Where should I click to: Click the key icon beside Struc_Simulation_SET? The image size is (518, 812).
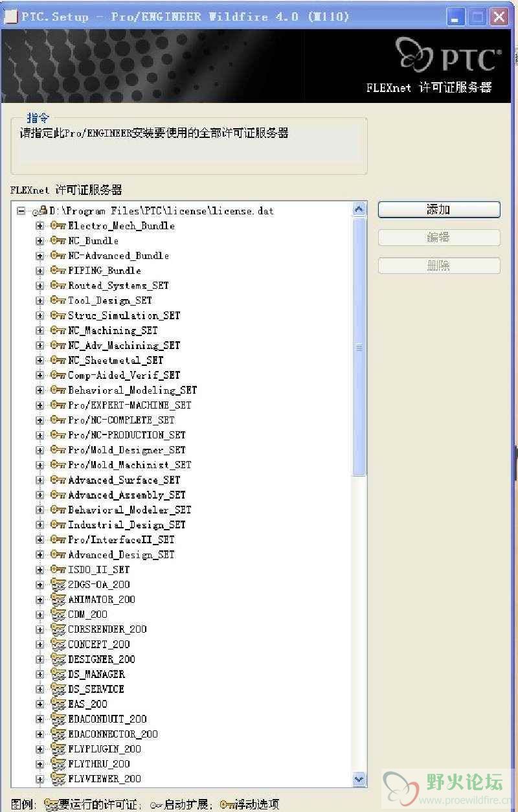coord(58,315)
